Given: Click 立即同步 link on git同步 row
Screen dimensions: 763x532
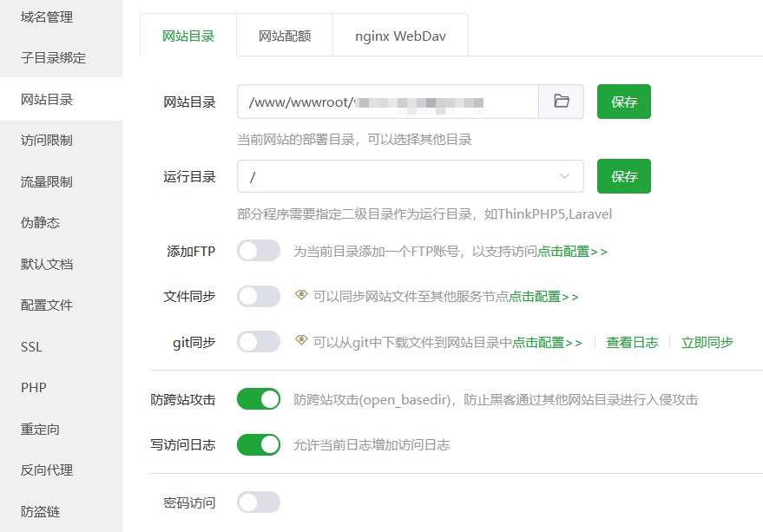Looking at the screenshot, I should [707, 343].
